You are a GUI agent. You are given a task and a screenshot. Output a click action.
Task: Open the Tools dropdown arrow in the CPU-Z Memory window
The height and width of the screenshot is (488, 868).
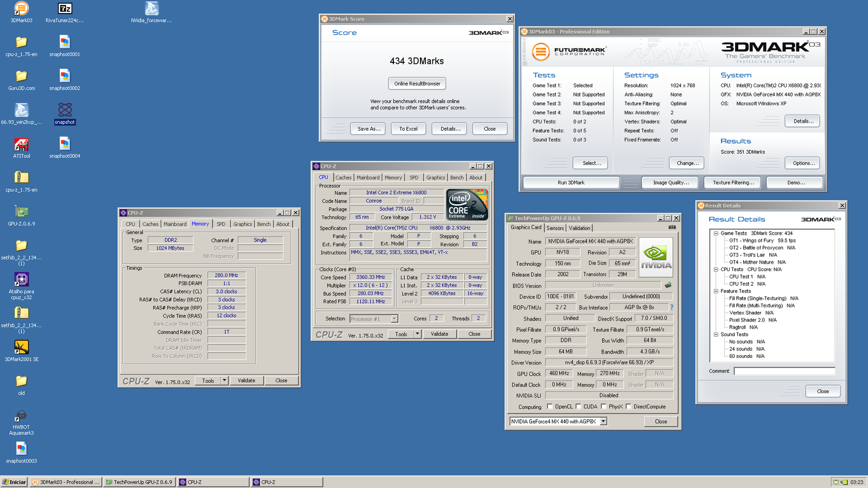[x=224, y=381]
